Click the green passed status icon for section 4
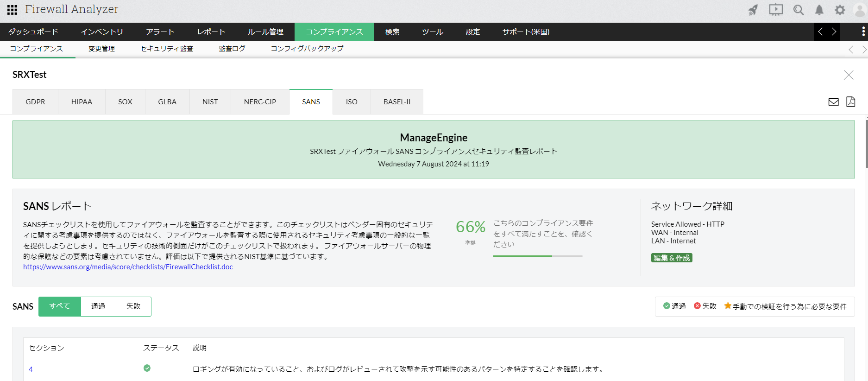This screenshot has width=868, height=381. 147,368
